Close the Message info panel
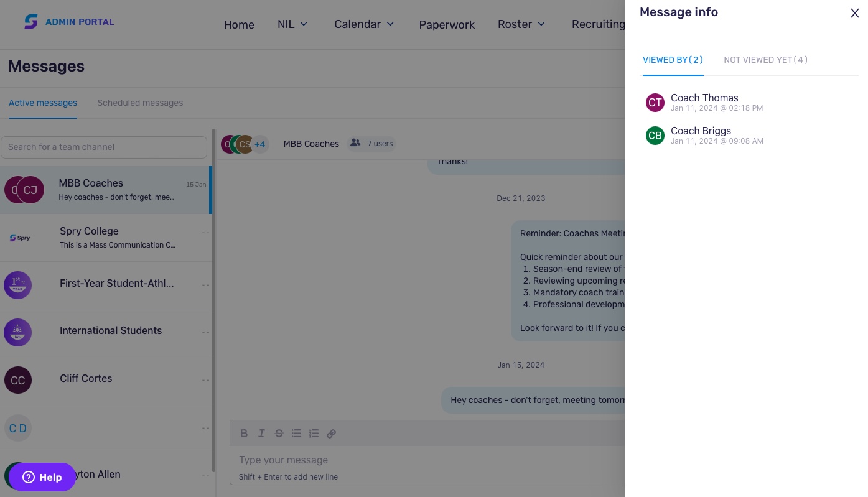This screenshot has width=868, height=497. (854, 13)
